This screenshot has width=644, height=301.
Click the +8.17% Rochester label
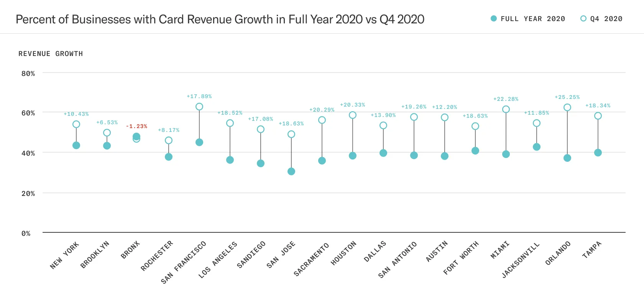click(x=169, y=130)
